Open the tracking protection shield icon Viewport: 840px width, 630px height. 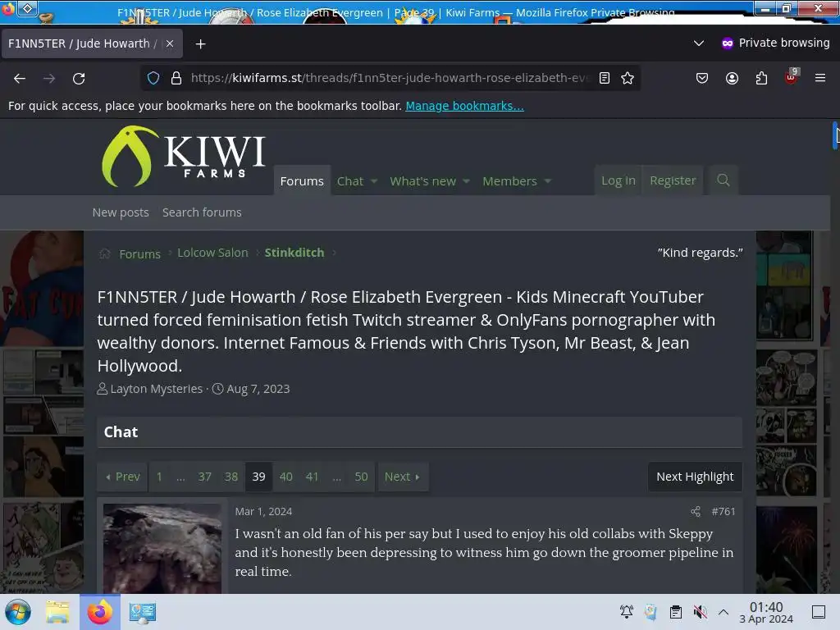click(x=153, y=78)
